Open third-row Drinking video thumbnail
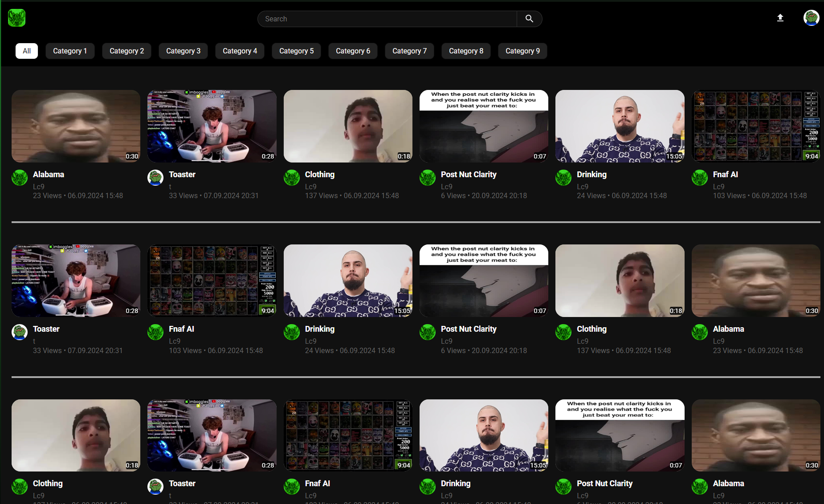The image size is (824, 504). [484, 435]
